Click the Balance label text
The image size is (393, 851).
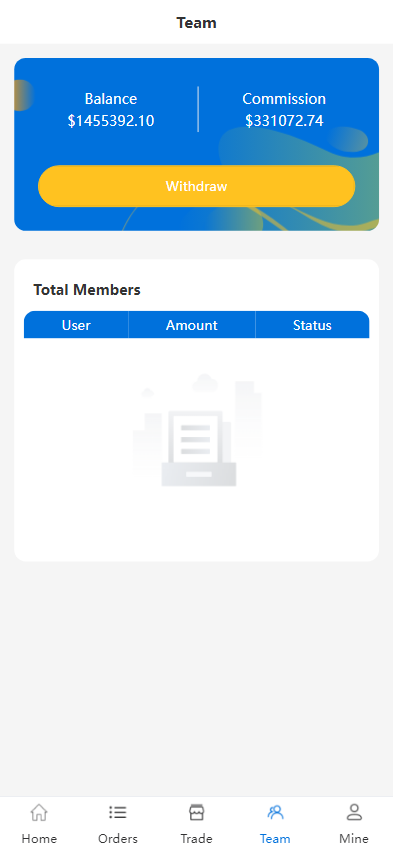(111, 99)
